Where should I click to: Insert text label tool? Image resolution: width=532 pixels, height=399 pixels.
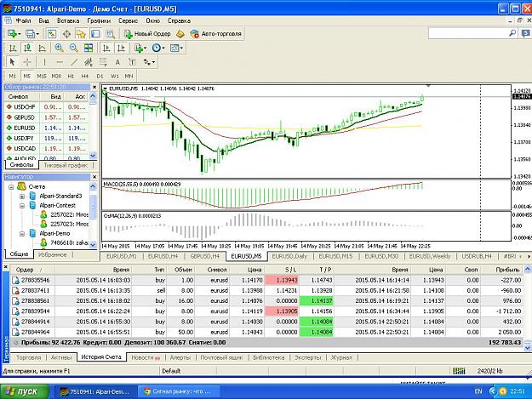[132, 62]
